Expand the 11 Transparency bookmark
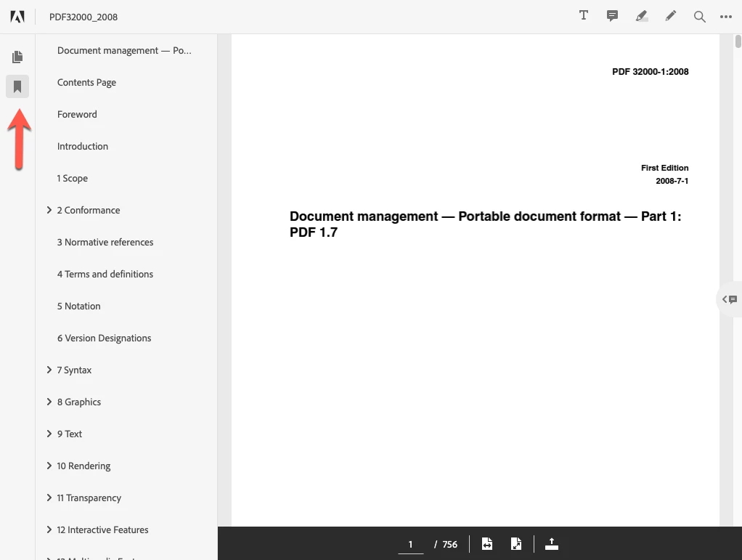 [x=49, y=498]
